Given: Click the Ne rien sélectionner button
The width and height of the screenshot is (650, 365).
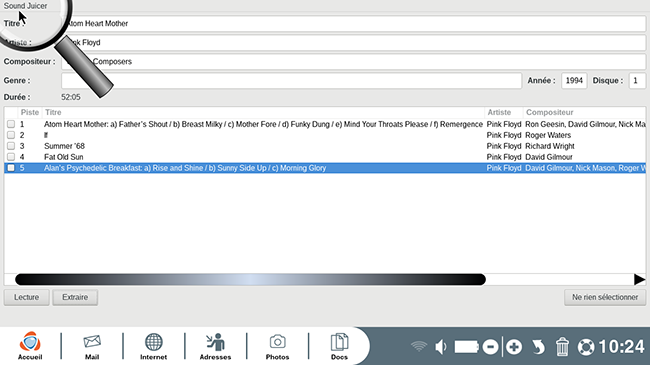Looking at the screenshot, I should coord(605,297).
